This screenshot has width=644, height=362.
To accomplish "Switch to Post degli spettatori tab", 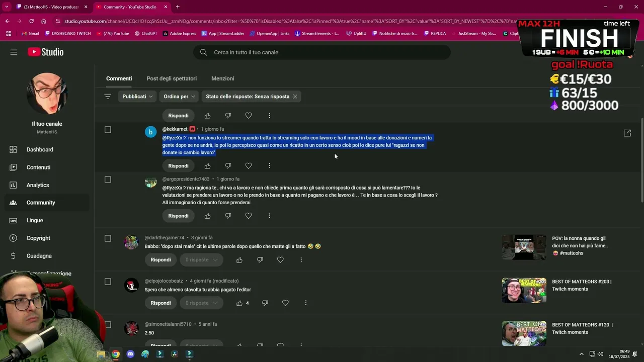I will point(172,78).
